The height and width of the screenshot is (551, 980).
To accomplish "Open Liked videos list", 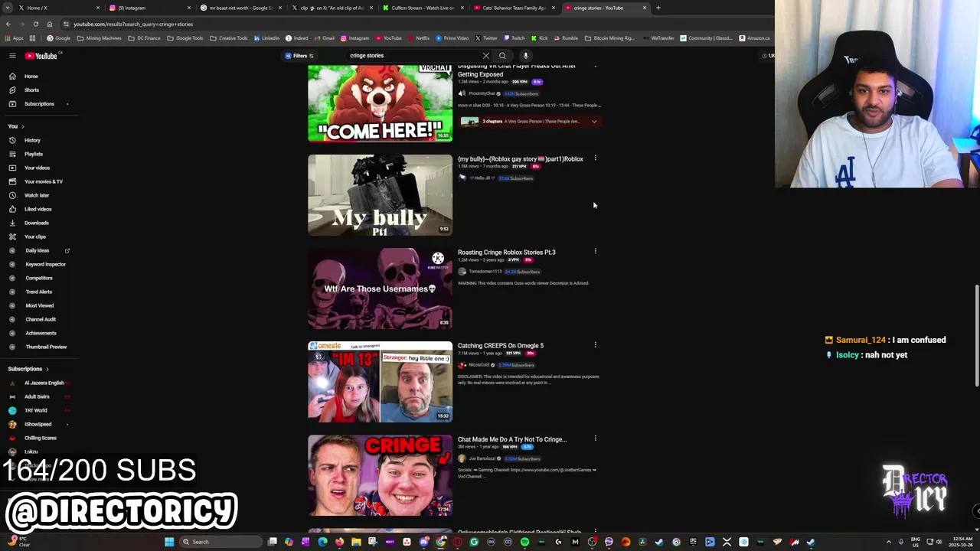I will pos(38,209).
